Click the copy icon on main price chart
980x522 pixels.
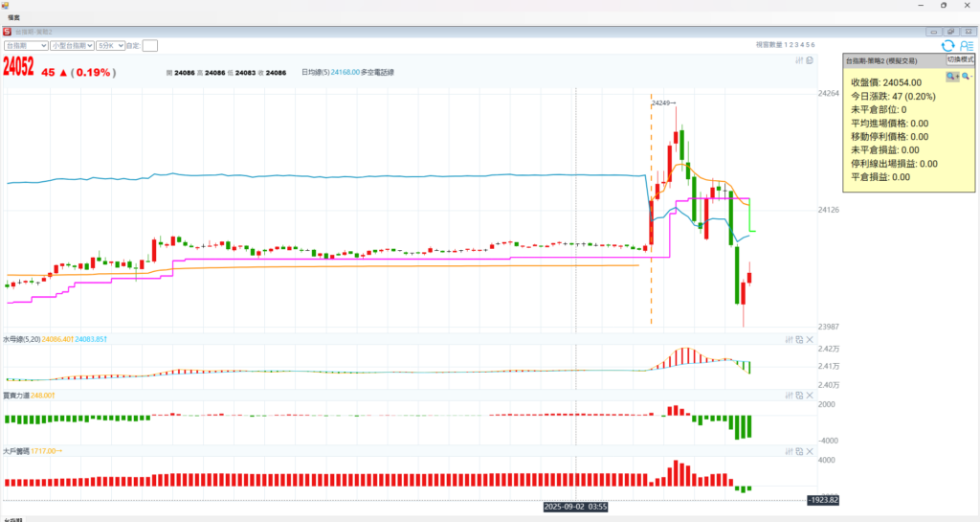pyautogui.click(x=810, y=60)
